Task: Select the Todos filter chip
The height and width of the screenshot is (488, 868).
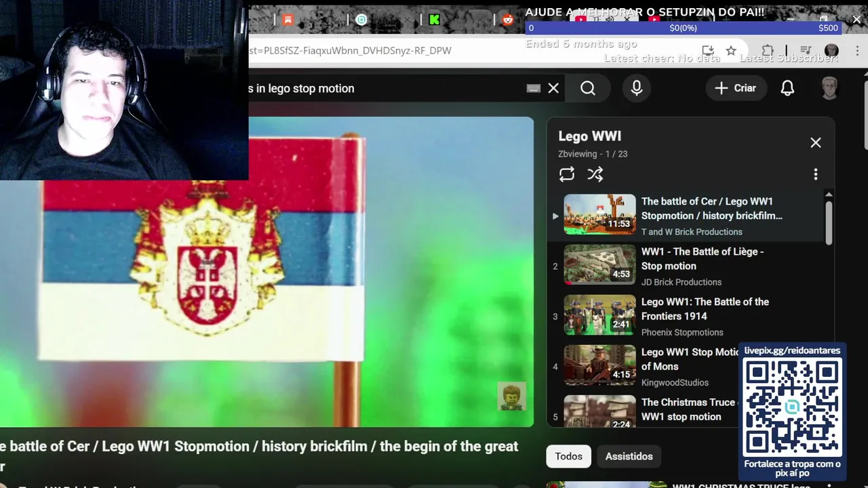Action: click(x=568, y=456)
